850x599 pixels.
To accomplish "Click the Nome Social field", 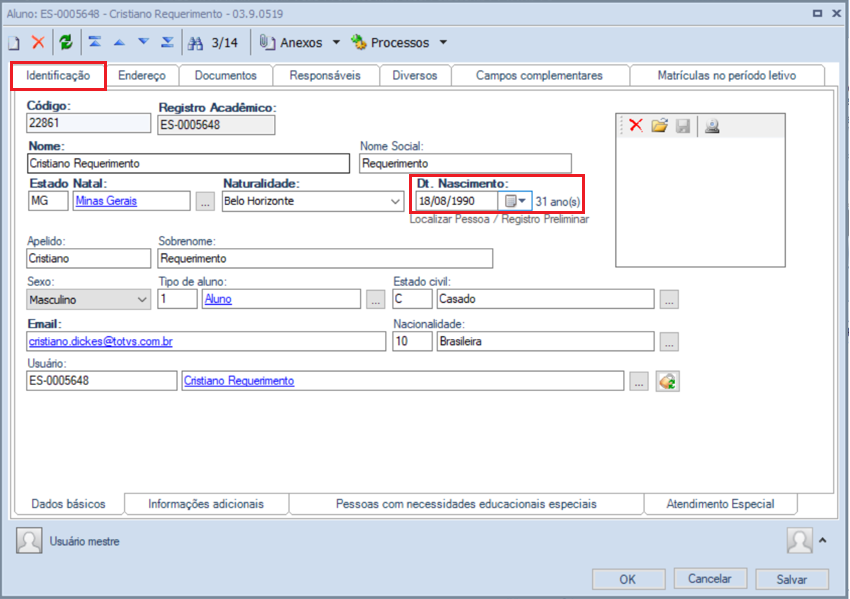I will [x=465, y=164].
